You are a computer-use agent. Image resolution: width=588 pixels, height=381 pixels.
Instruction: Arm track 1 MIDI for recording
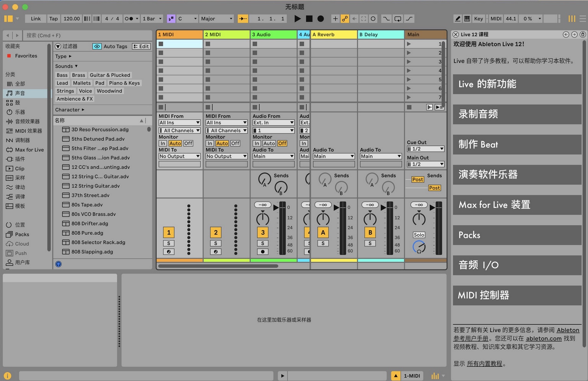click(168, 252)
